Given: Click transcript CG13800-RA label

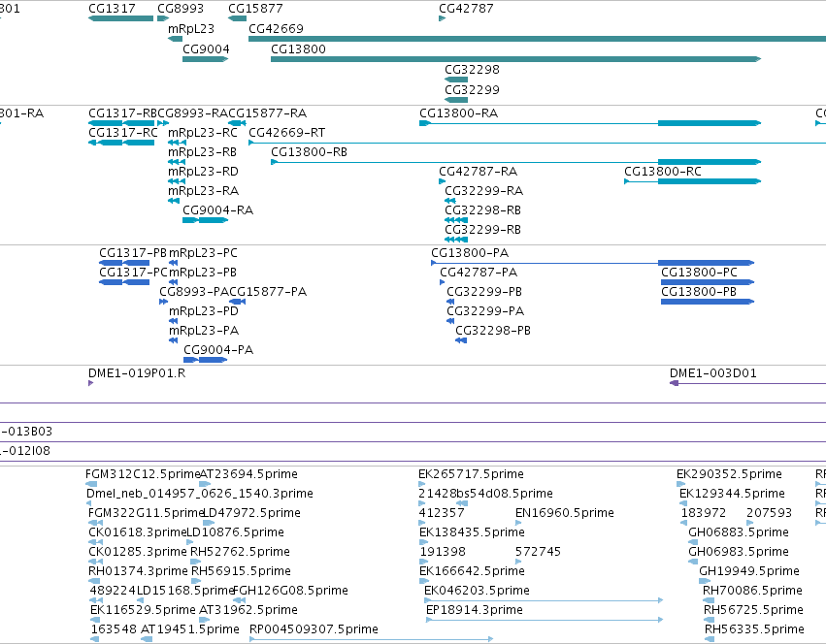Looking at the screenshot, I should pyautogui.click(x=458, y=113).
